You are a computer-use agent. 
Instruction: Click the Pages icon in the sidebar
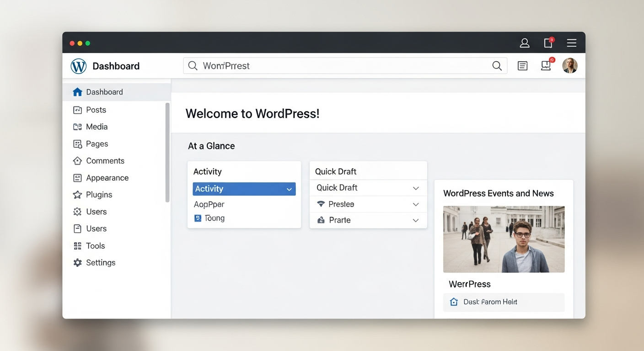coord(77,144)
